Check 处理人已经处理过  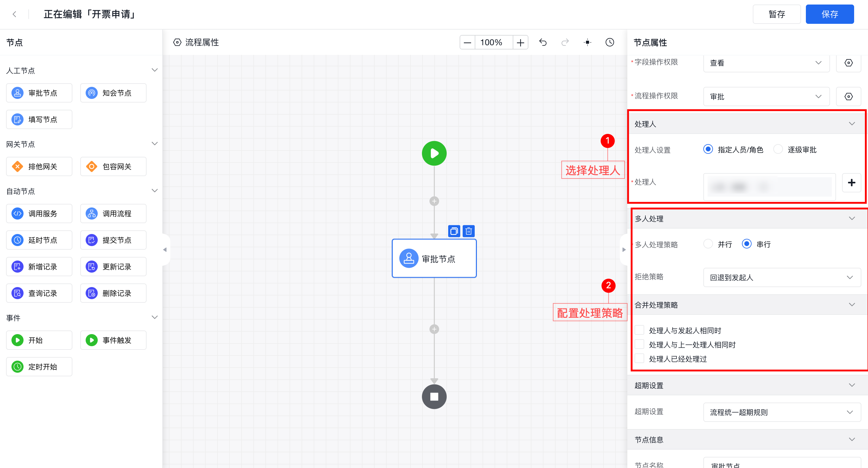pos(639,359)
